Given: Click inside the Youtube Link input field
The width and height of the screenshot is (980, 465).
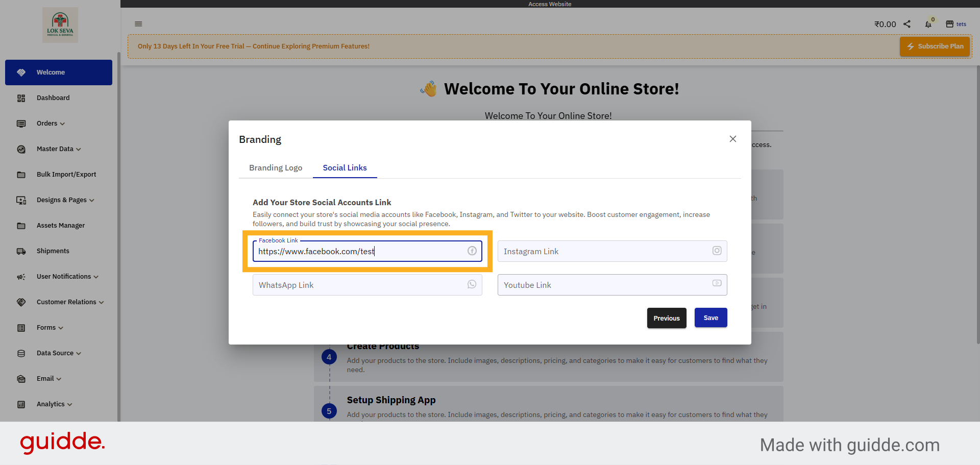Looking at the screenshot, I should (x=587, y=285).
